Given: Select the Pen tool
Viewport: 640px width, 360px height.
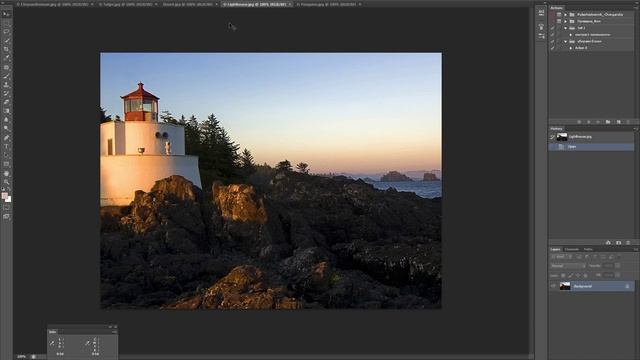Looking at the screenshot, I should click(6, 138).
